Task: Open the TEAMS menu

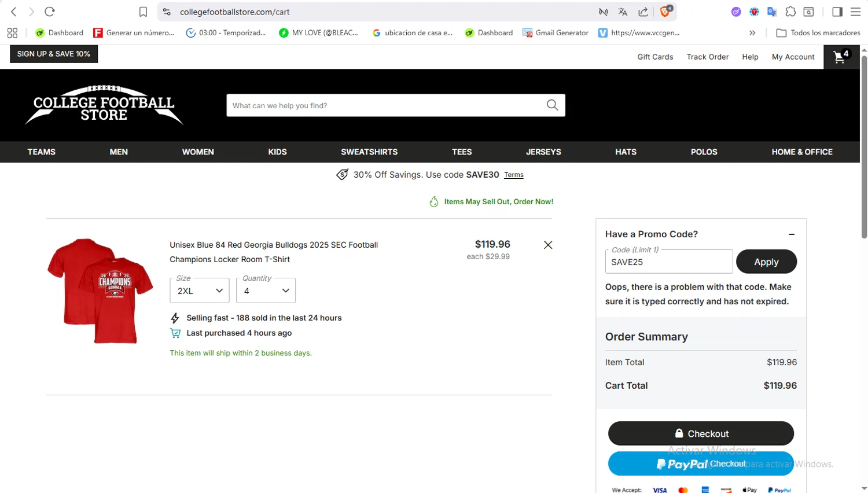Action: (x=42, y=152)
